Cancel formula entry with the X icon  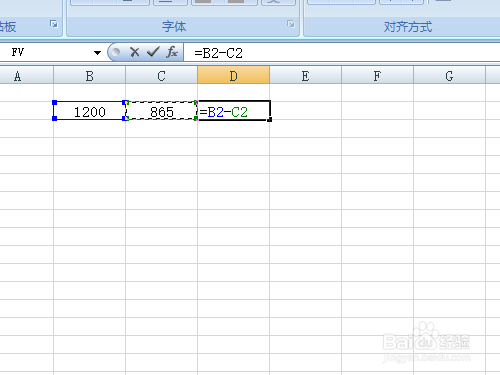[x=135, y=52]
